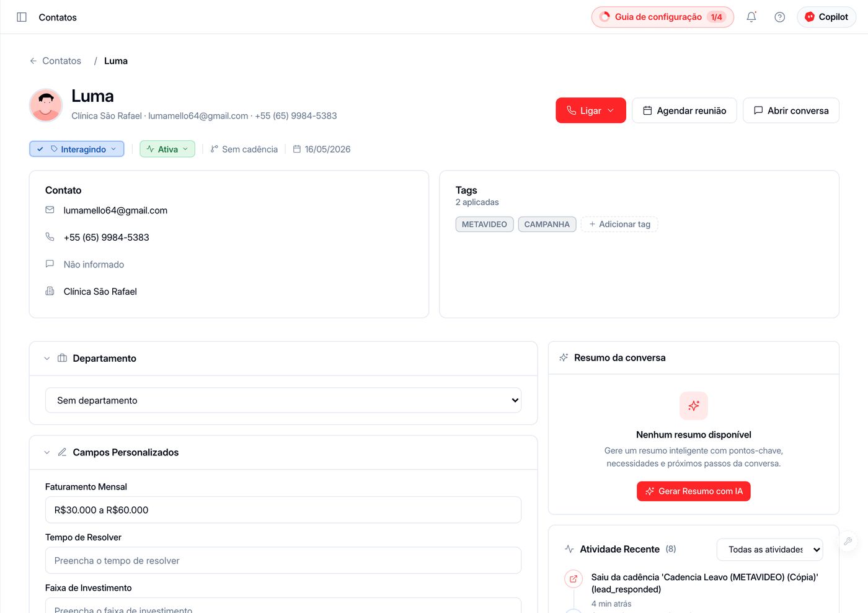Click Gerar Resumo com IA button
868x613 pixels.
(694, 491)
